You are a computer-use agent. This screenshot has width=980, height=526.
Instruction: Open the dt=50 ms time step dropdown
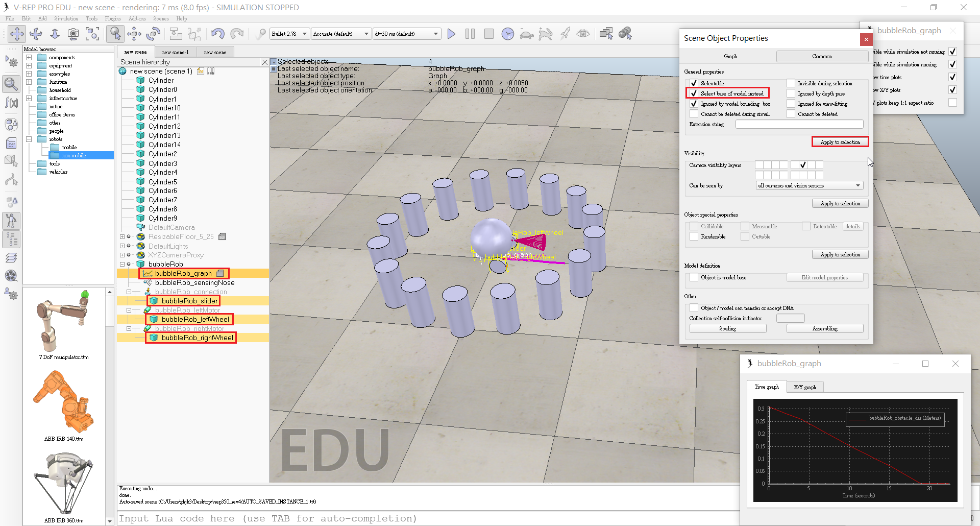pyautogui.click(x=406, y=34)
